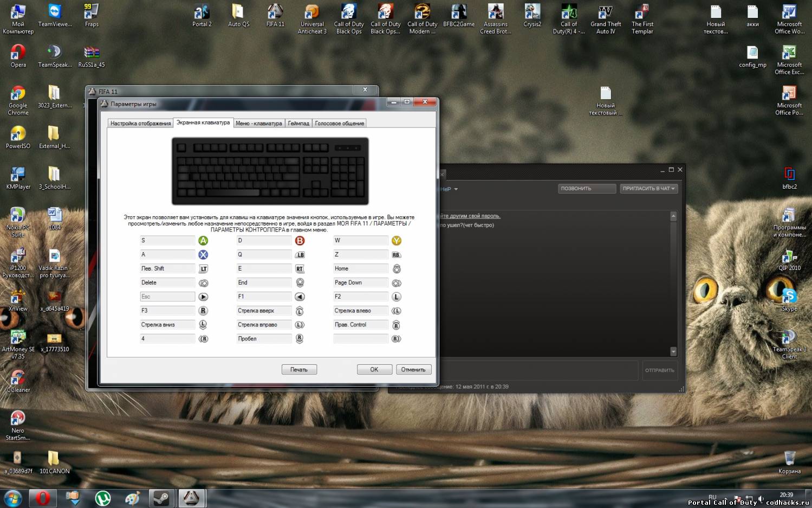The image size is (812, 508).
Task: Click Steam chat scrollbar up arrow
Action: click(673, 216)
